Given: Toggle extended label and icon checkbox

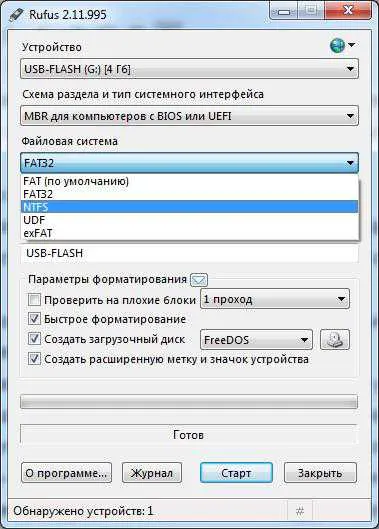Looking at the screenshot, I should tap(34, 359).
